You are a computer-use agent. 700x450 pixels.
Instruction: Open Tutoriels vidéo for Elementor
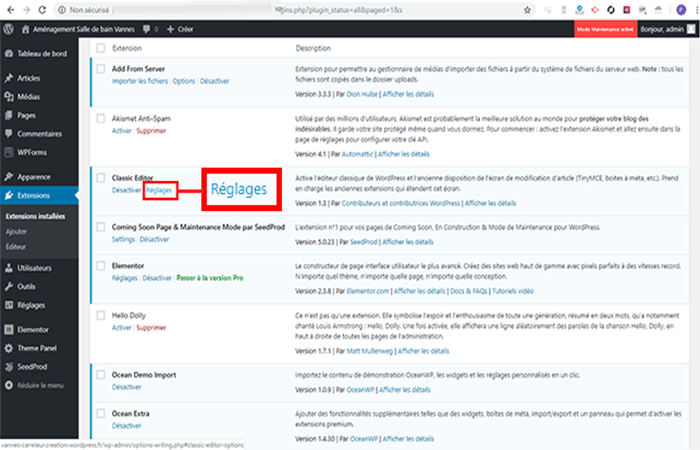[x=512, y=291]
